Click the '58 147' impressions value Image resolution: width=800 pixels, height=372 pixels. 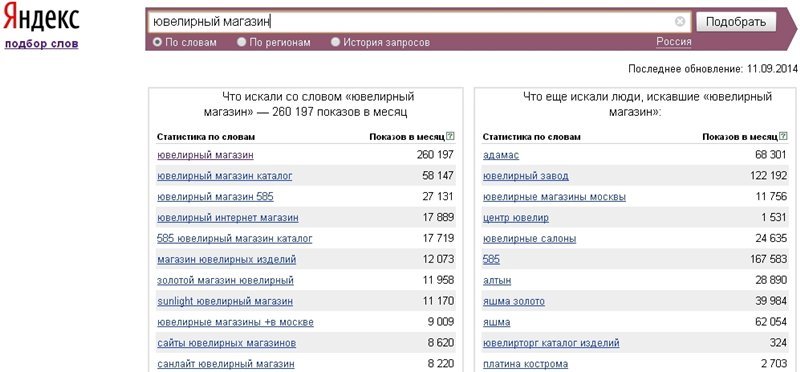pyautogui.click(x=438, y=176)
